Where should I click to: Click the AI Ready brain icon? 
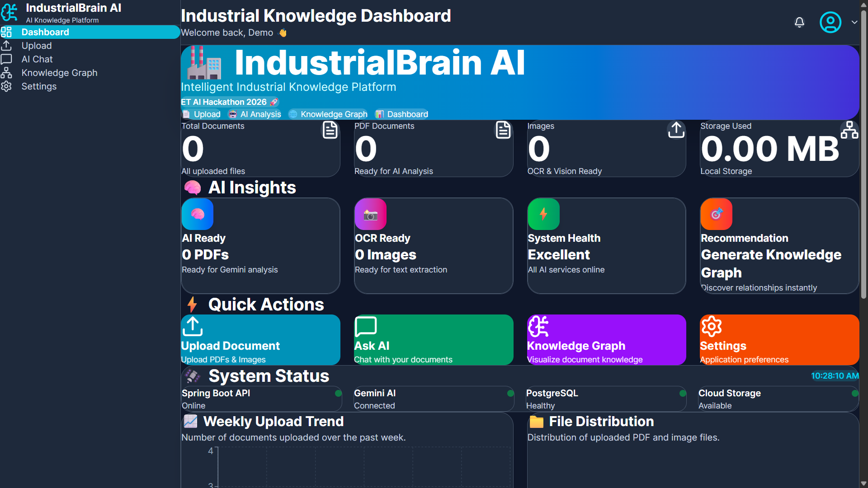click(x=198, y=214)
